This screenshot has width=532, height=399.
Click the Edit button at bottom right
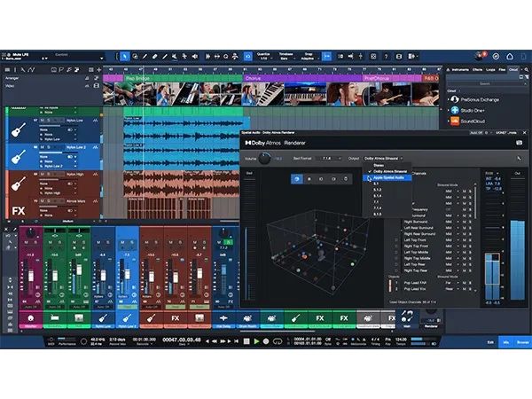(x=490, y=342)
